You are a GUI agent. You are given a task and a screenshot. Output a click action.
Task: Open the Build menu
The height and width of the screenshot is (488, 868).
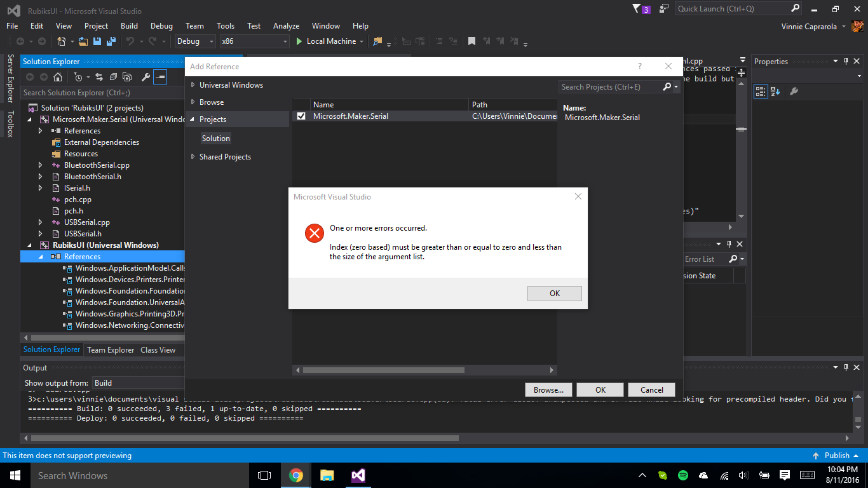coord(129,26)
